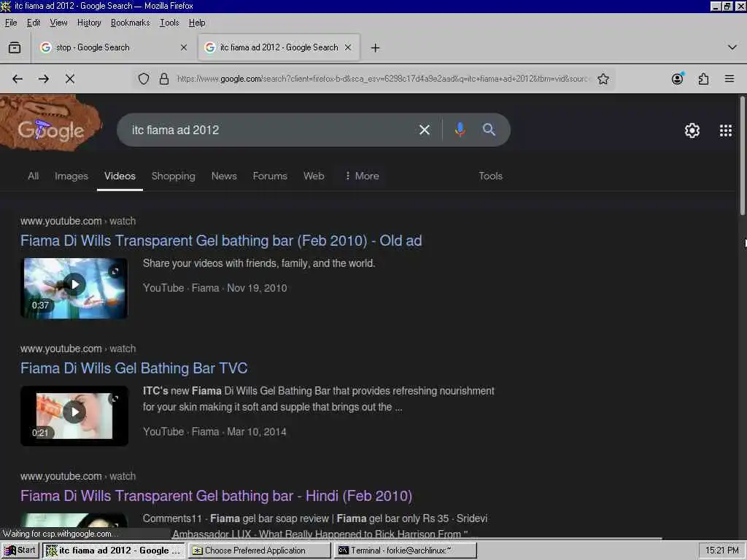747x560 pixels.
Task: Open 'Fiama Di Wills Transparent Gel bathing bar (Feb 2010) - Old ad'
Action: (x=221, y=241)
